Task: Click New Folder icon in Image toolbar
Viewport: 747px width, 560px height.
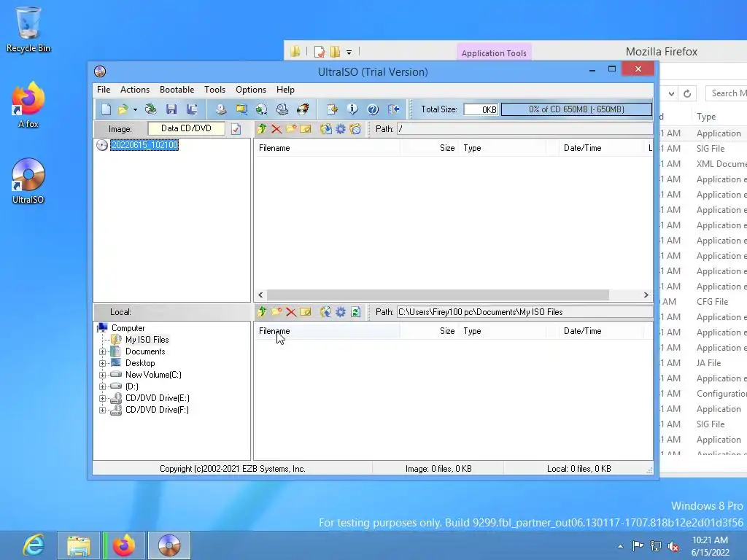Action: (x=291, y=128)
